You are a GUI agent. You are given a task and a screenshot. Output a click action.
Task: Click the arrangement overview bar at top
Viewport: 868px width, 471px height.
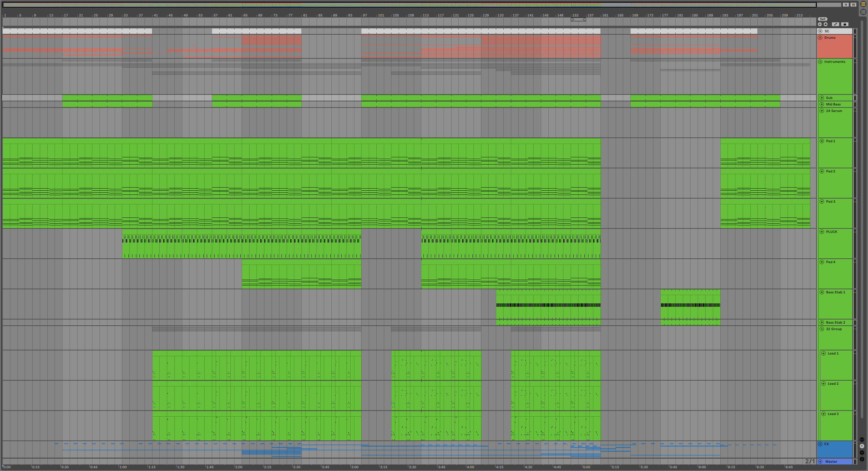[x=409, y=5]
